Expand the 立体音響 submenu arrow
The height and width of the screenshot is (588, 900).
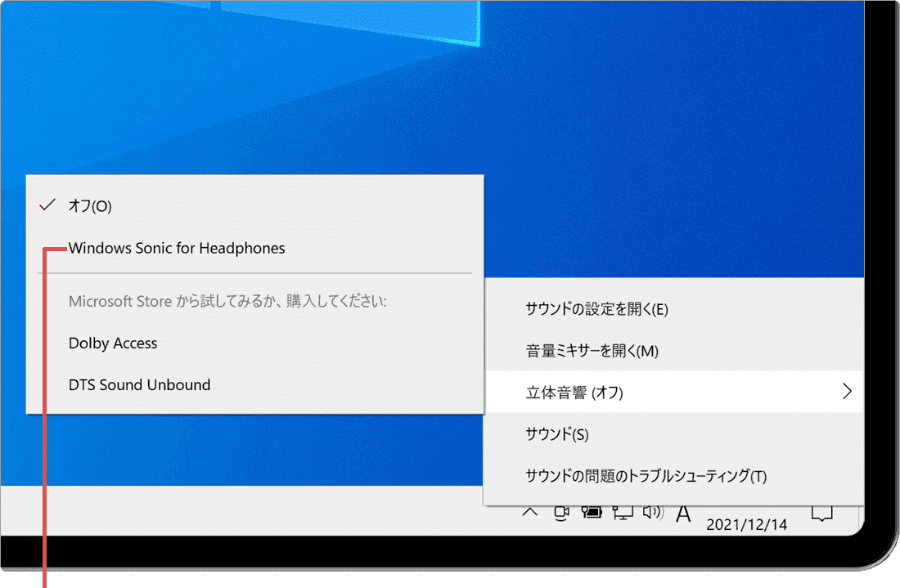point(847,391)
